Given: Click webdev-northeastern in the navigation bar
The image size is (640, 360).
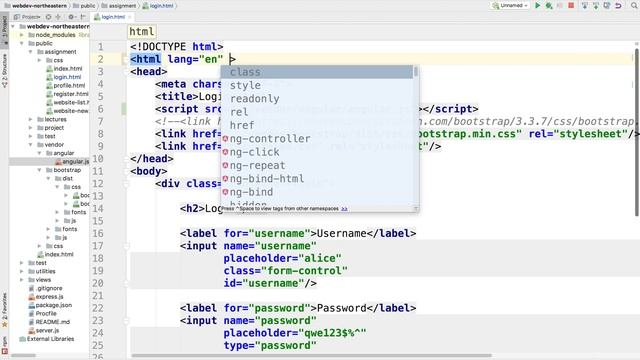Looking at the screenshot, I should (x=36, y=6).
